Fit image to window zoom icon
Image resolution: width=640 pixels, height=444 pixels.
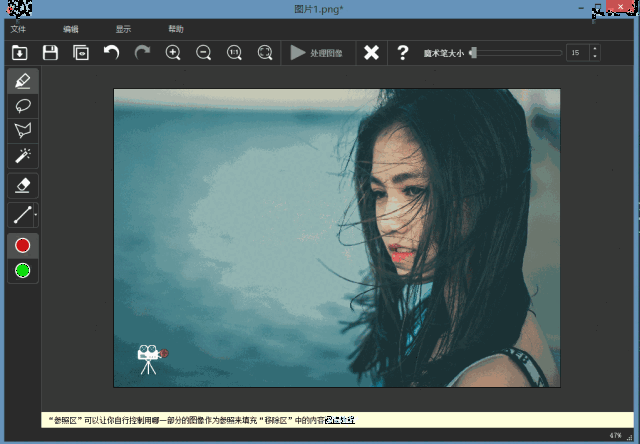pyautogui.click(x=265, y=53)
